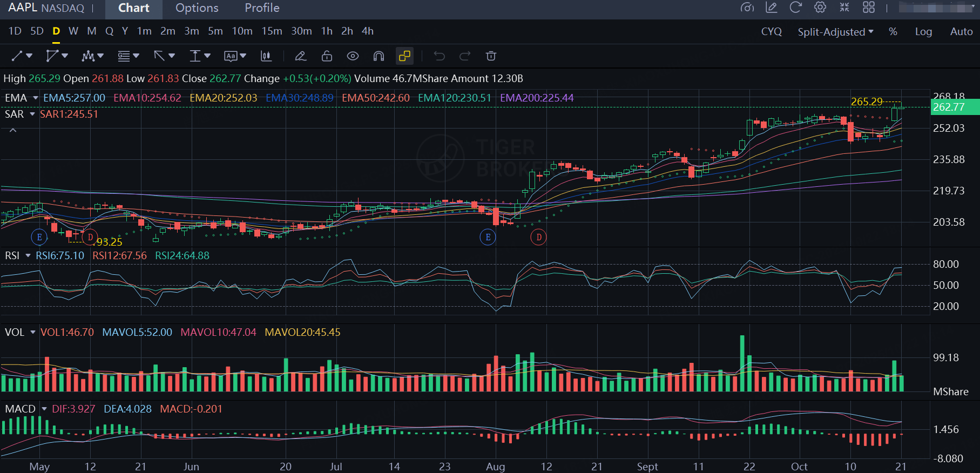Open the MACD indicator dropdown arrow
Viewport: 980px width, 473px height.
pos(44,409)
